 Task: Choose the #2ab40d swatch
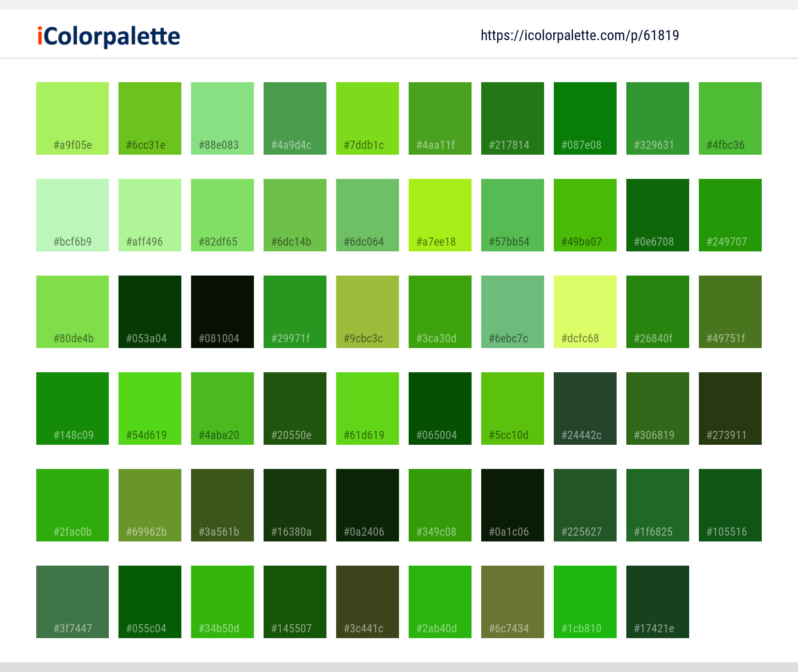point(440,602)
